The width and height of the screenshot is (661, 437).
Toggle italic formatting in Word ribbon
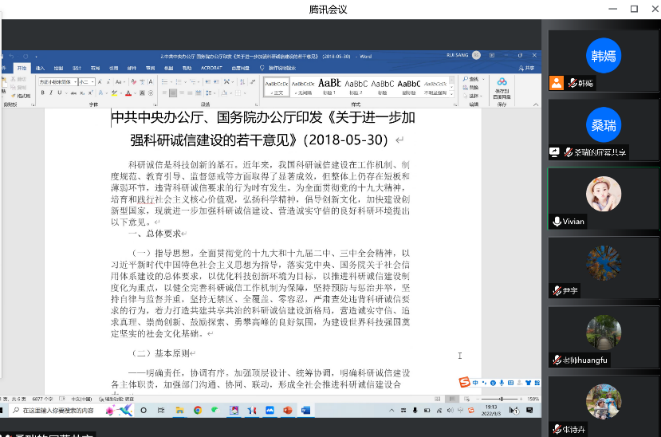50,91
